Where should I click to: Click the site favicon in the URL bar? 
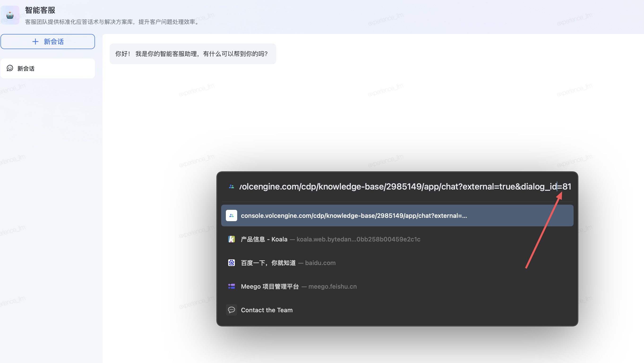[231, 187]
